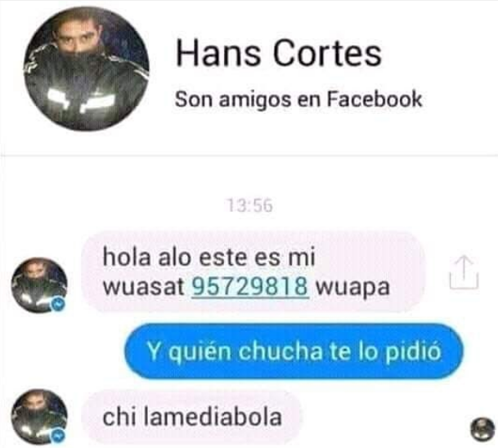Click Messenger badge on first message avatar
The height and width of the screenshot is (448, 498).
click(x=58, y=305)
